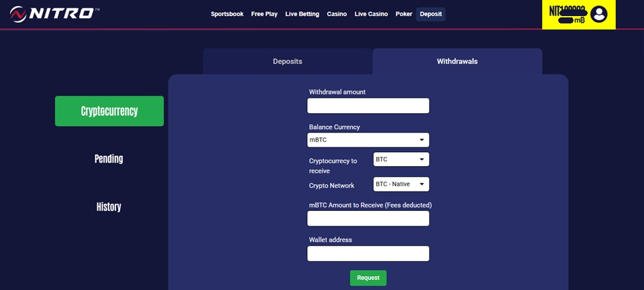644x290 pixels.
Task: Open the Cryptocurrency to receive dropdown
Action: coord(400,159)
